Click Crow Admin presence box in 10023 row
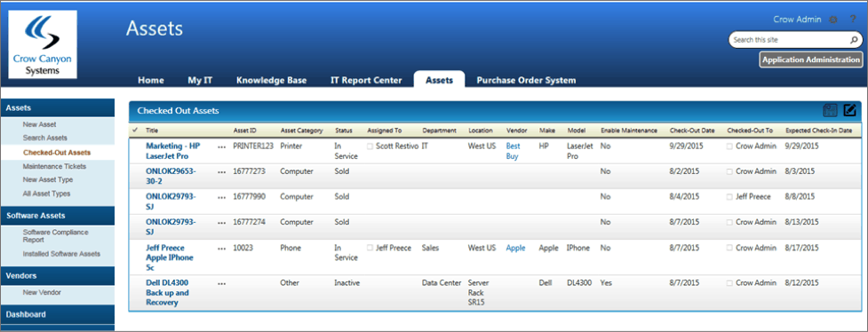The width and height of the screenshot is (868, 332). pos(730,248)
